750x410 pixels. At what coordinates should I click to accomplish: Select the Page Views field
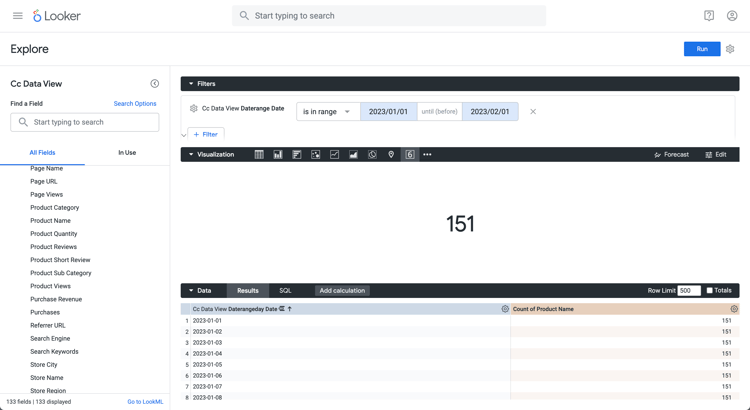coord(46,194)
